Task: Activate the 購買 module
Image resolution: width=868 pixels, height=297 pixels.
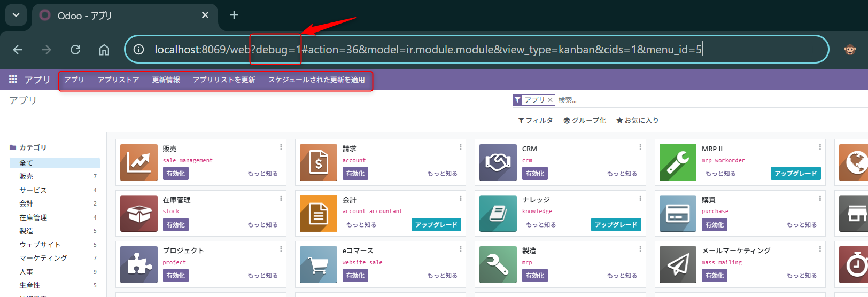Action: pyautogui.click(x=714, y=225)
